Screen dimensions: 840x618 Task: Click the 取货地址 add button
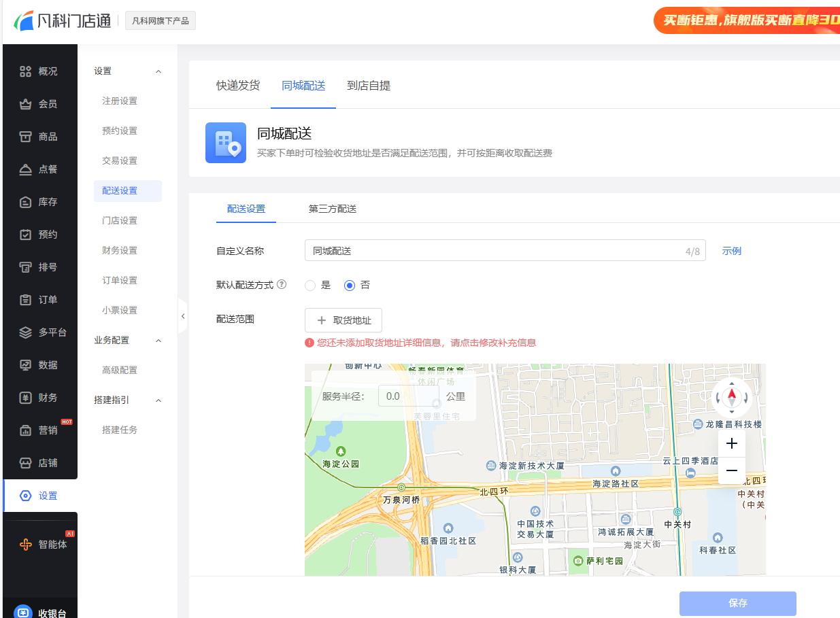[x=343, y=320]
